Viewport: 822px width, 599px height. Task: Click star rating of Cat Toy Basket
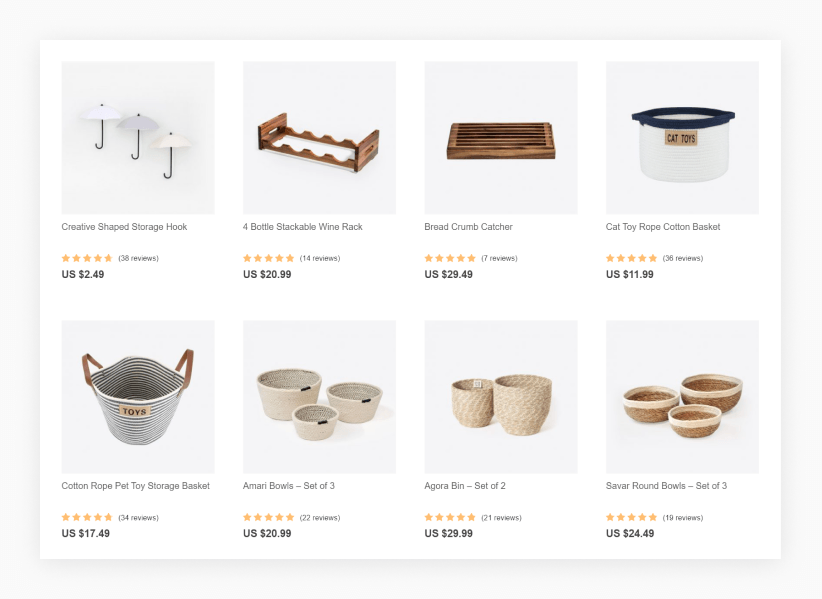[631, 258]
